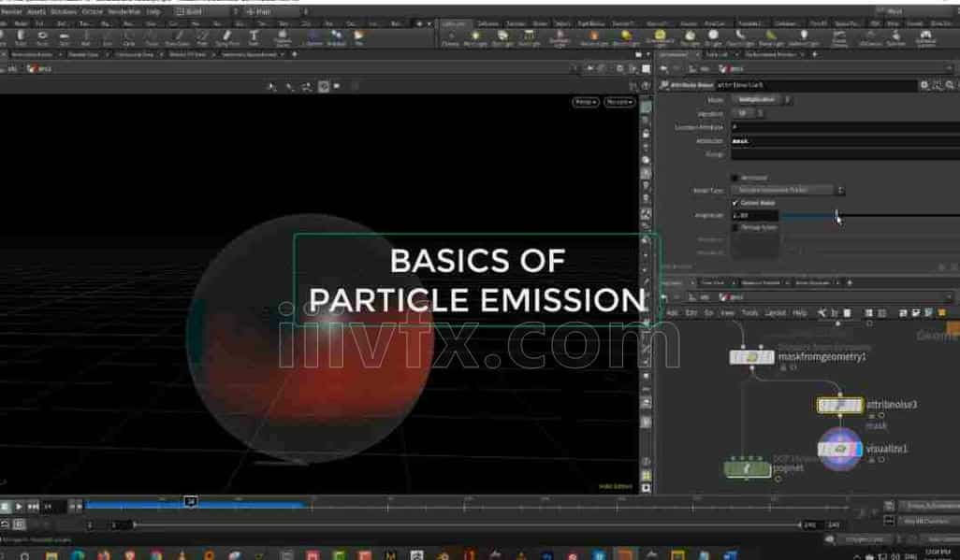The image size is (960, 560).
Task: Select the Metaball shelf tool
Action: pyautogui.click(x=336, y=38)
